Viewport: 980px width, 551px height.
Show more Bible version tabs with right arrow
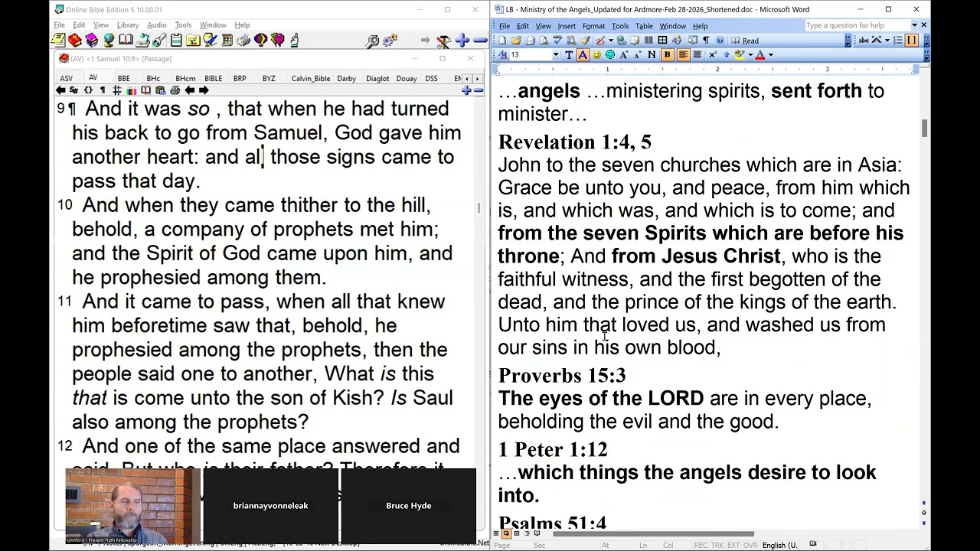pos(477,78)
